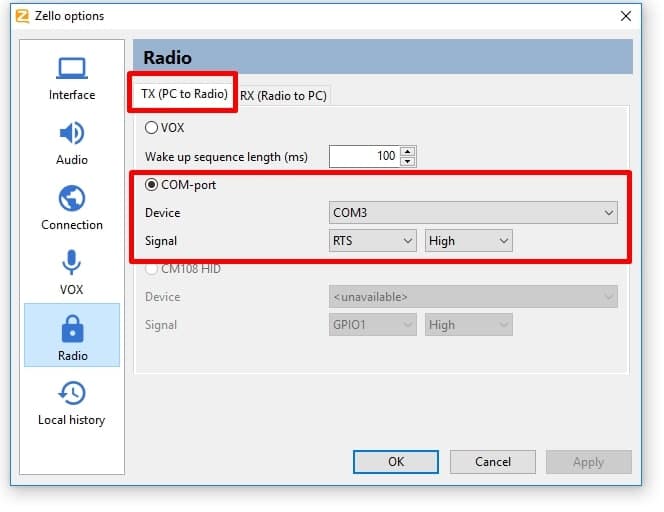Open the RTS signal dropdown
The width and height of the screenshot is (664, 512).
tap(372, 241)
